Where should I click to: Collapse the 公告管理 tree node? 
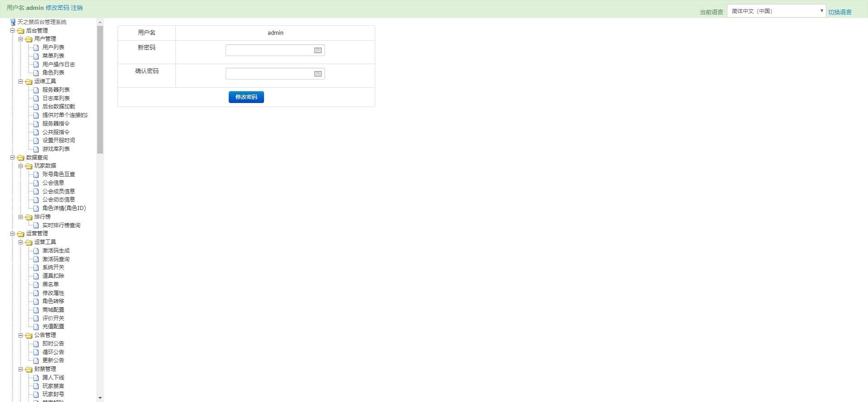pos(21,335)
